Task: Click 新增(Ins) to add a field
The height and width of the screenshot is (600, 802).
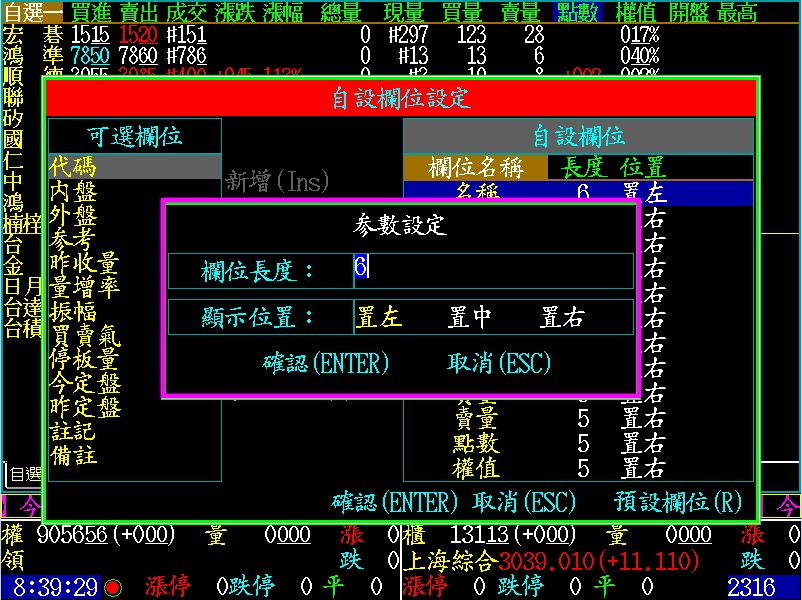Action: [277, 181]
